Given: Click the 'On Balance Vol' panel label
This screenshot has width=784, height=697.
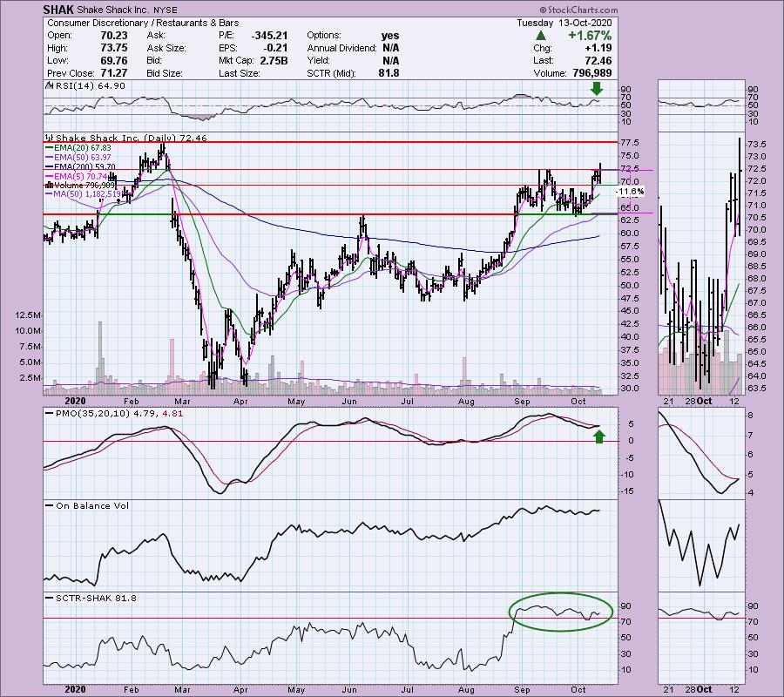Looking at the screenshot, I should (92, 505).
